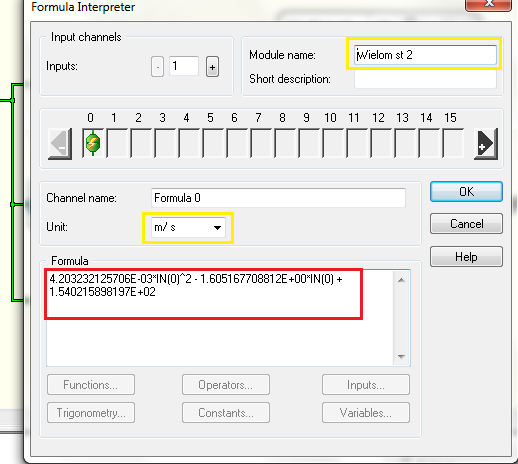518x464 pixels.
Task: Open the Variables... list
Action: [x=366, y=413]
